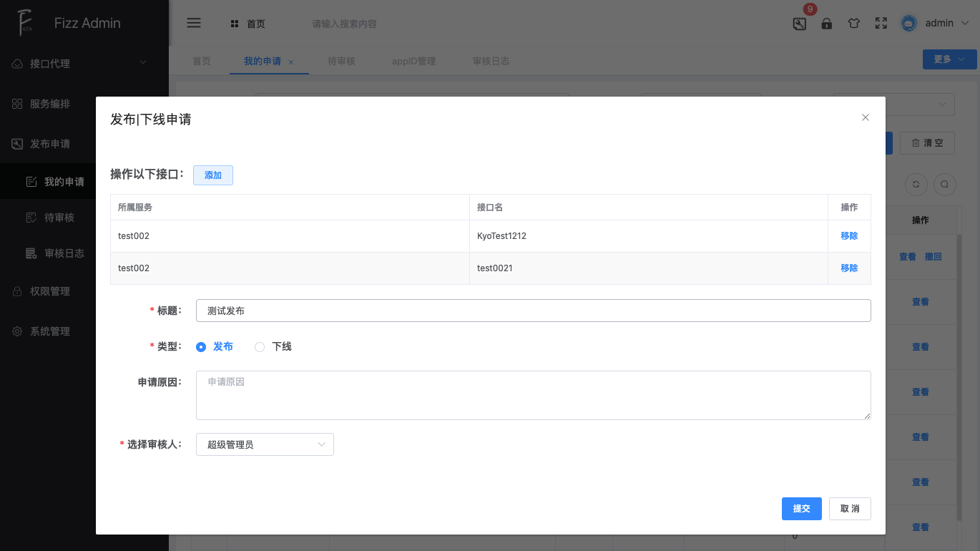
Task: Click the 提交 button
Action: tap(801, 509)
